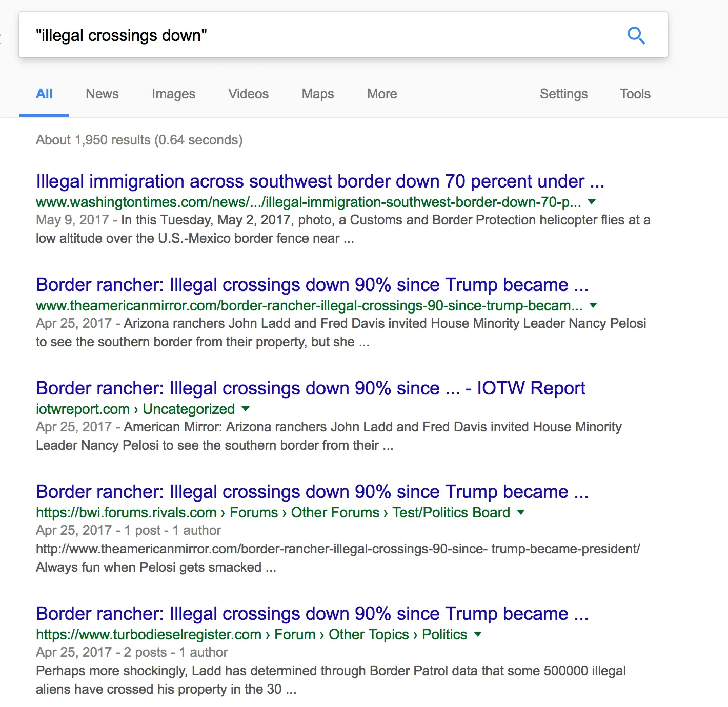Image resolution: width=728 pixels, height=707 pixels.
Task: Expand arrow next to theamericanmirror.com URL
Action: click(x=593, y=305)
